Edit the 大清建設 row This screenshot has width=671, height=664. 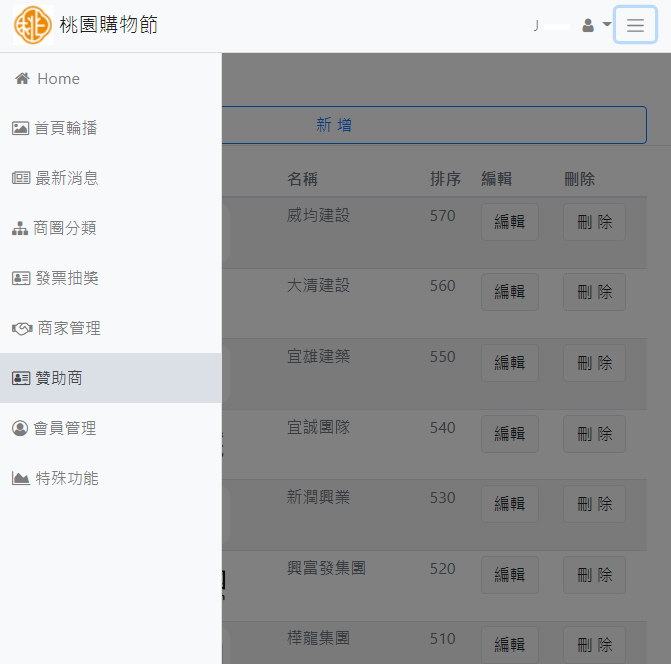pos(510,292)
